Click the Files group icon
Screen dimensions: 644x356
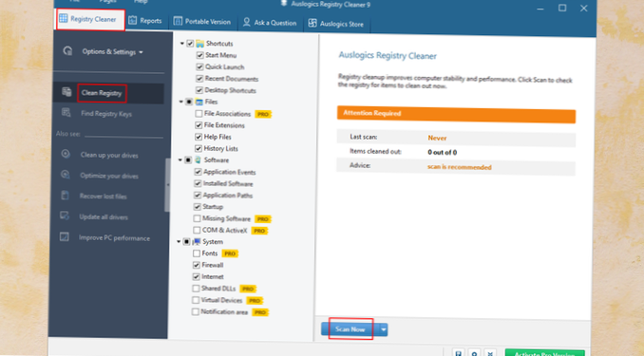click(199, 102)
